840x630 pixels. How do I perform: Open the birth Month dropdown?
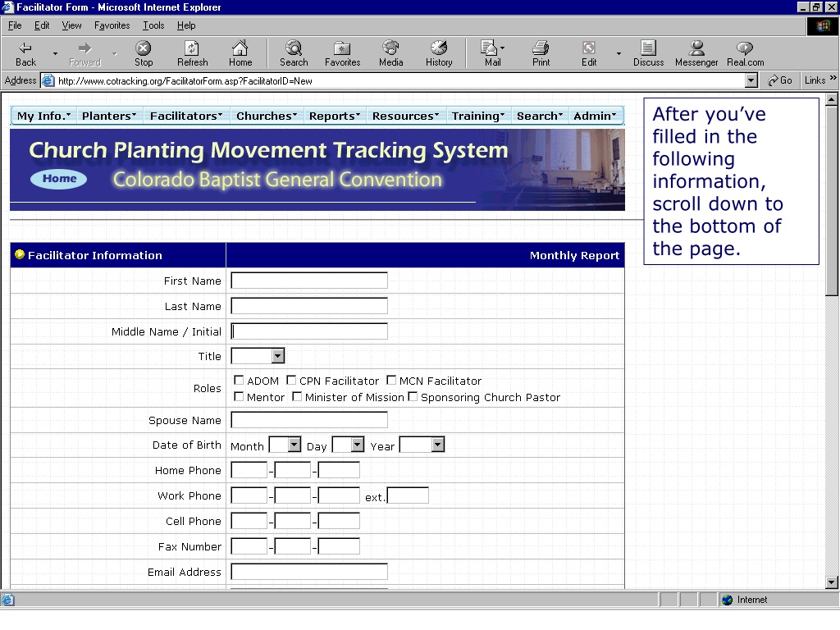(294, 445)
